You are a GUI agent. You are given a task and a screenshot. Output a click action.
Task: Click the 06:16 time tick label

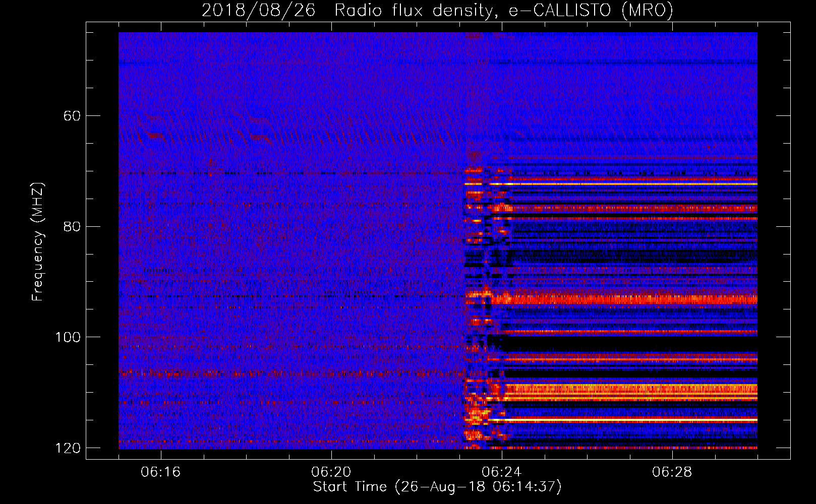[161, 472]
